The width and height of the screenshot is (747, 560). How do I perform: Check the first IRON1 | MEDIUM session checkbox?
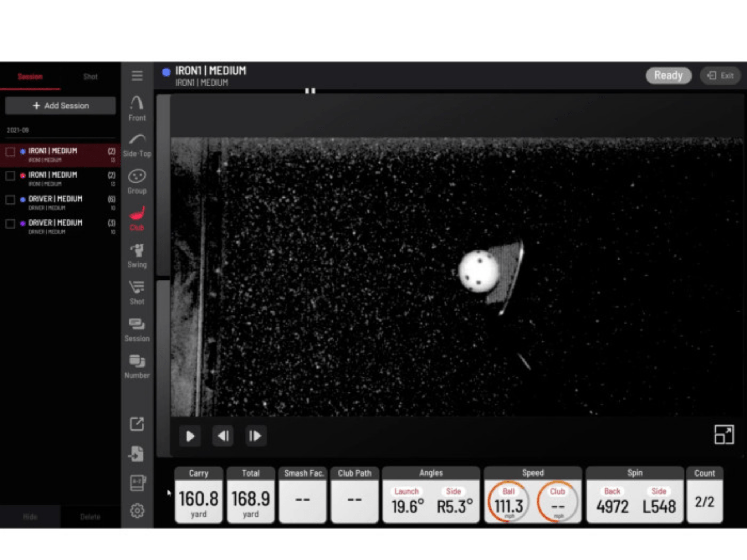[x=10, y=152]
